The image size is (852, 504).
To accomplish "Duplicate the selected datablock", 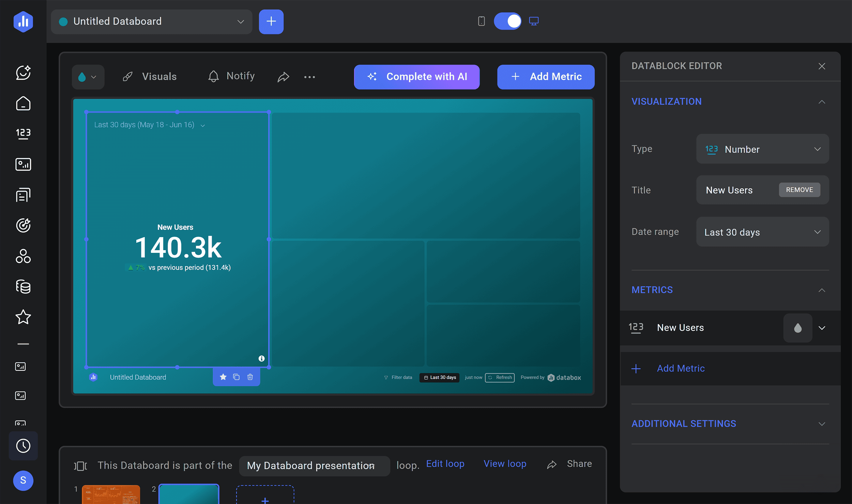I will (x=236, y=377).
